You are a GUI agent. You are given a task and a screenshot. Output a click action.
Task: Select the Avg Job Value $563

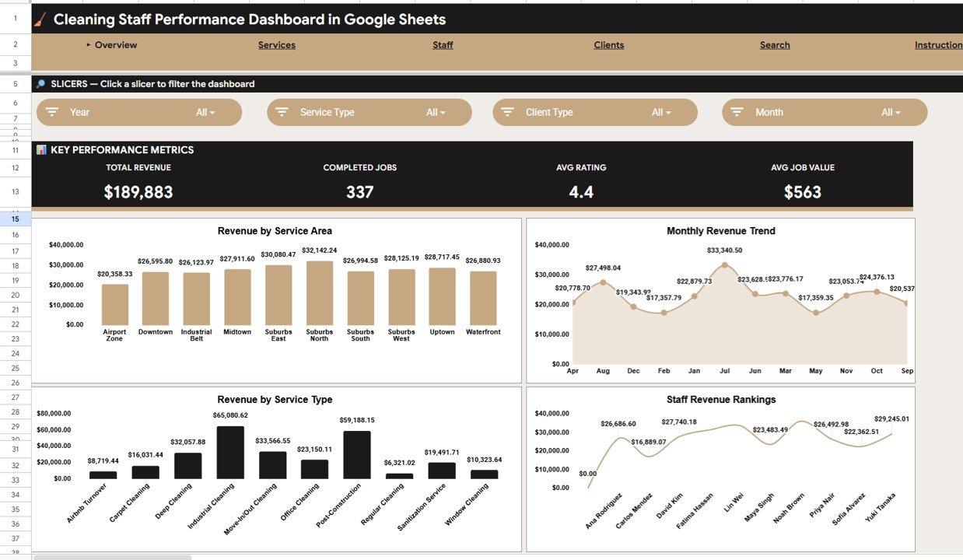pos(803,192)
